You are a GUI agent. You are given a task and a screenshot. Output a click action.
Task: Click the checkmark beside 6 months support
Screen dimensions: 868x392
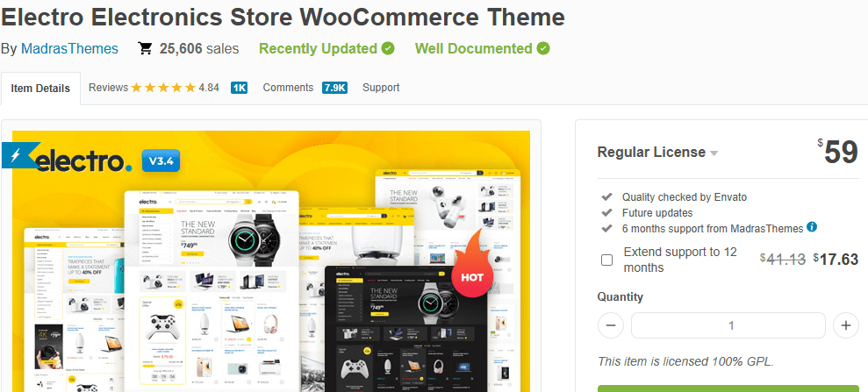click(606, 228)
